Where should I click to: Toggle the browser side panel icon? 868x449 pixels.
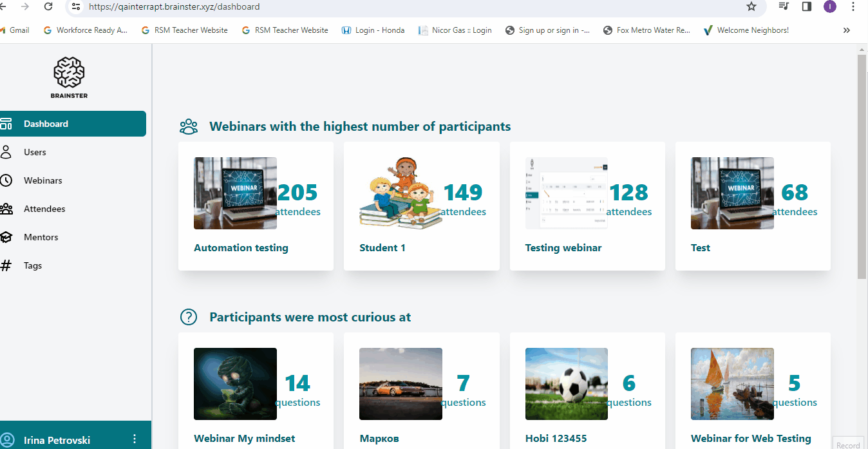[x=806, y=6]
